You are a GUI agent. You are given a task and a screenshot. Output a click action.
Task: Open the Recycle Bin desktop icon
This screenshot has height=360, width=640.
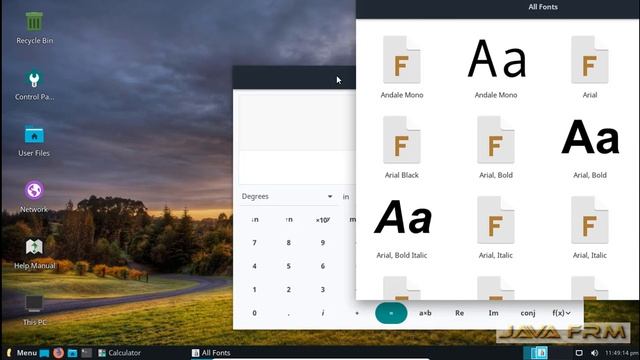tap(34, 27)
